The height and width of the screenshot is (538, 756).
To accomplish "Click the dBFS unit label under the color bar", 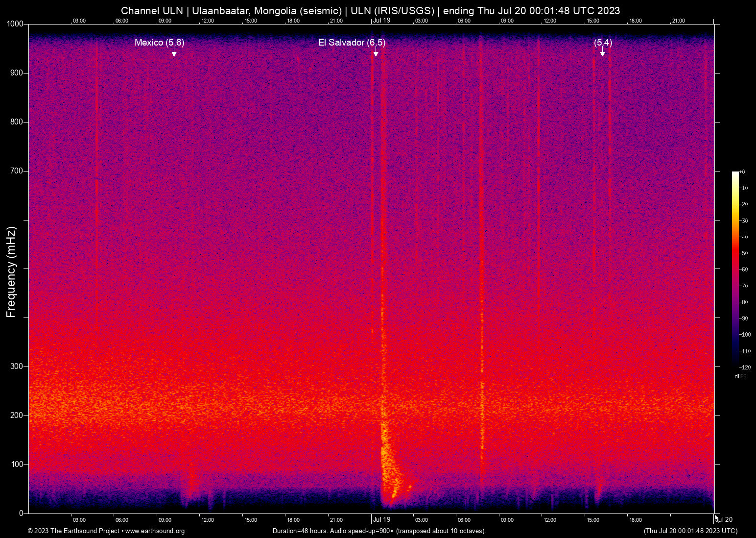I will coord(740,376).
